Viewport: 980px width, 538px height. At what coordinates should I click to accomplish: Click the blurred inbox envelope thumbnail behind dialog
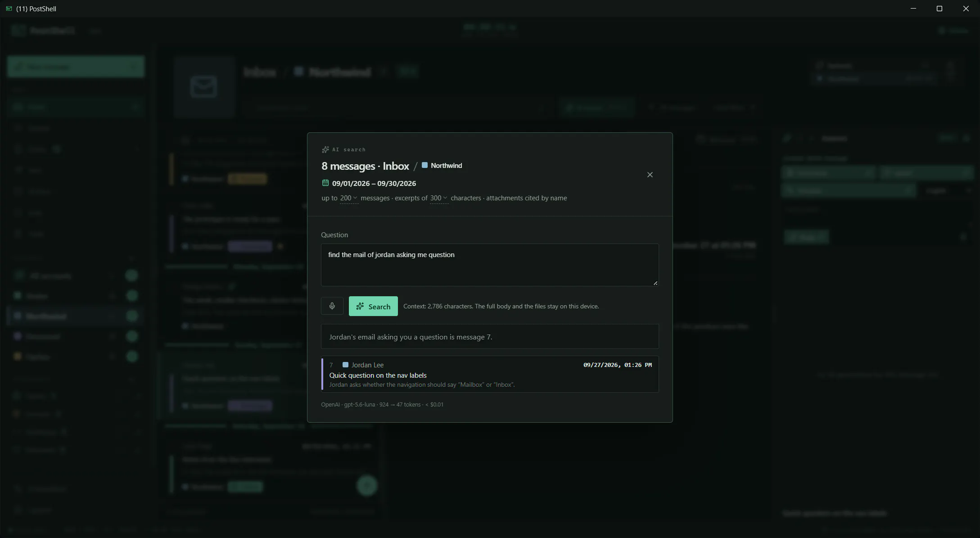(x=204, y=87)
